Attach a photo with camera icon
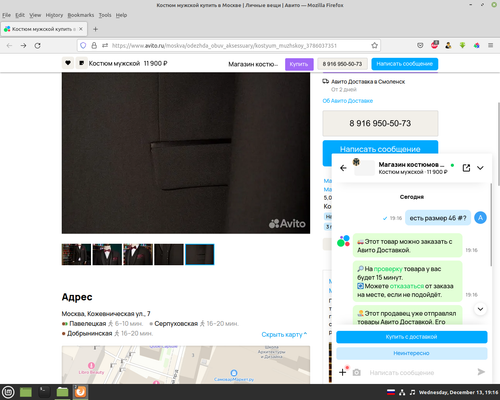Image resolution: width=500 pixels, height=400 pixels. [357, 372]
